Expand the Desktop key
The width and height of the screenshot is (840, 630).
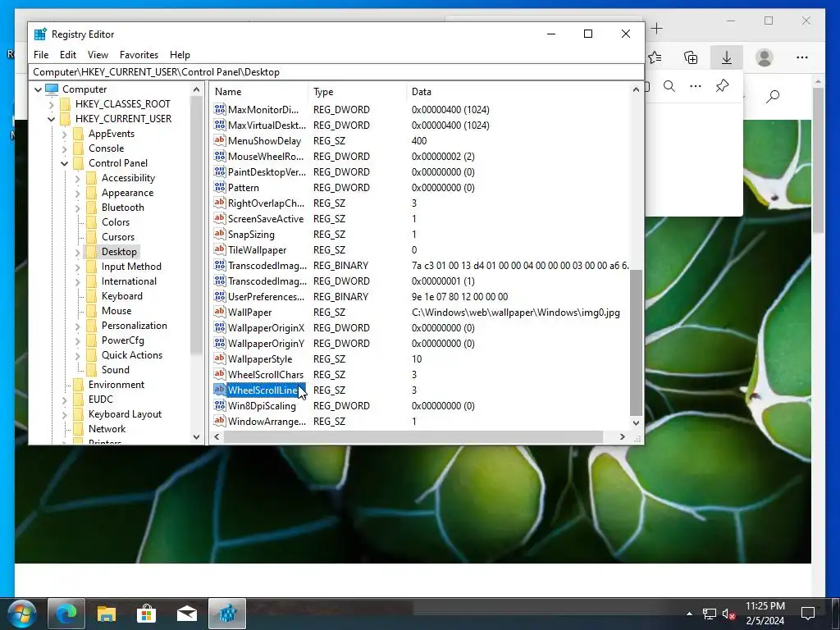tap(78, 252)
